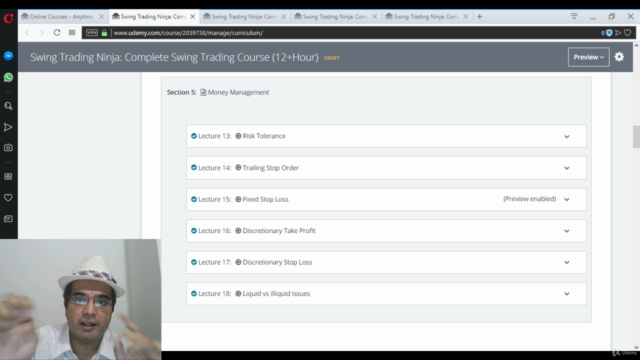This screenshot has width=640, height=360.
Task: Open the sidebar bookmarks heart icon
Action: pos(8,198)
